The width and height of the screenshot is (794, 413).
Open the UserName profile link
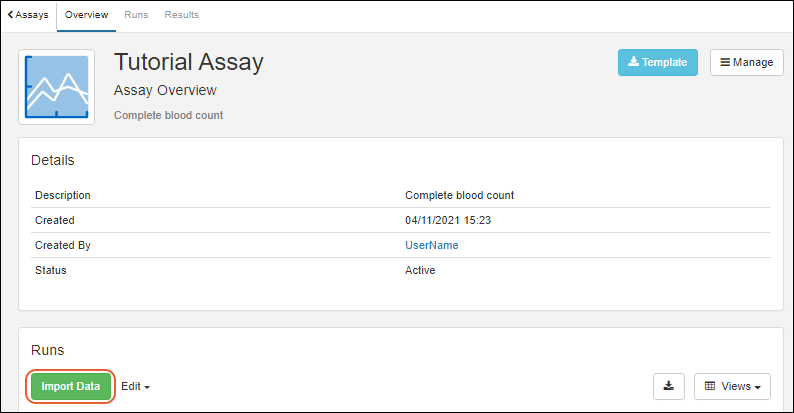431,245
